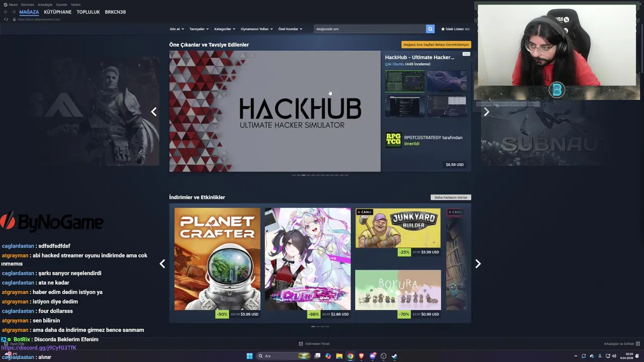This screenshot has height=362, width=644.
Task: Expand the Göz at dropdown
Action: point(177,29)
